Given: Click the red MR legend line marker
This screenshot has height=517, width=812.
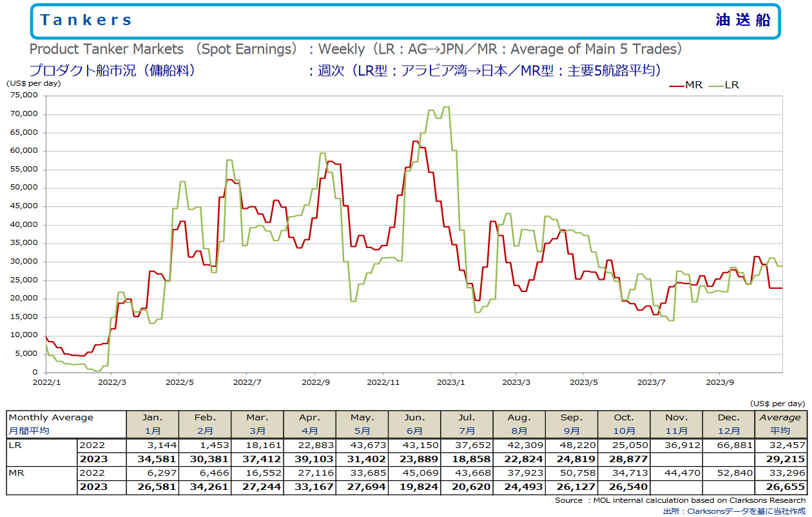Looking at the screenshot, I should (677, 85).
